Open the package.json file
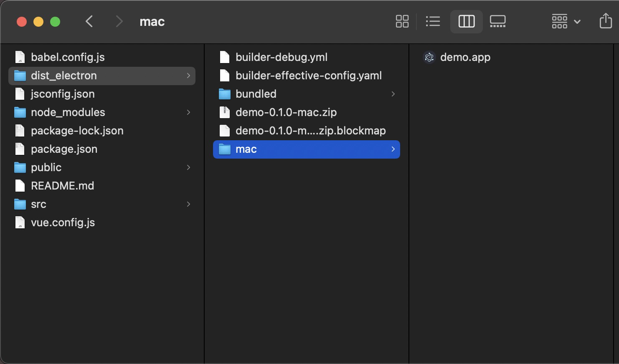Image resolution: width=619 pixels, height=364 pixels. pyautogui.click(x=64, y=149)
